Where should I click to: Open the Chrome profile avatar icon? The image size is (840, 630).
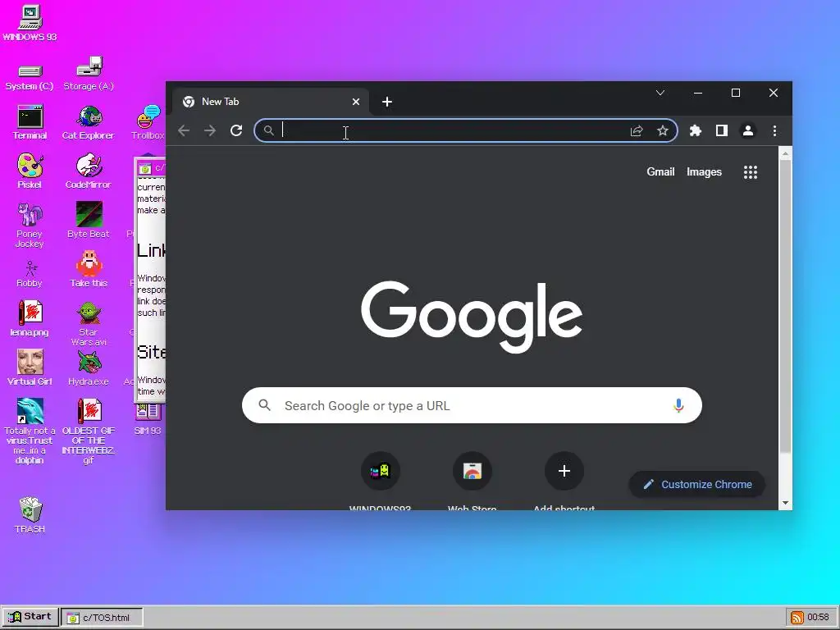click(x=748, y=130)
